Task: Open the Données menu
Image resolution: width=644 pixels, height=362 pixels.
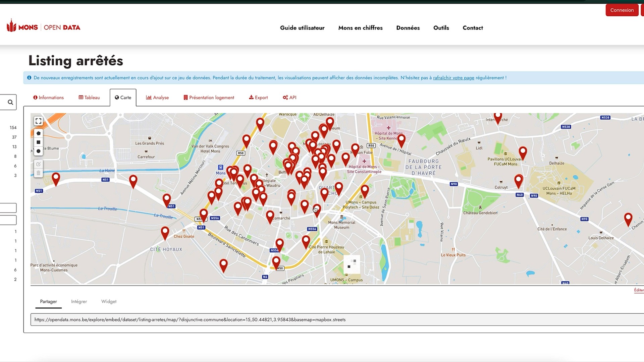Action: coord(408,28)
